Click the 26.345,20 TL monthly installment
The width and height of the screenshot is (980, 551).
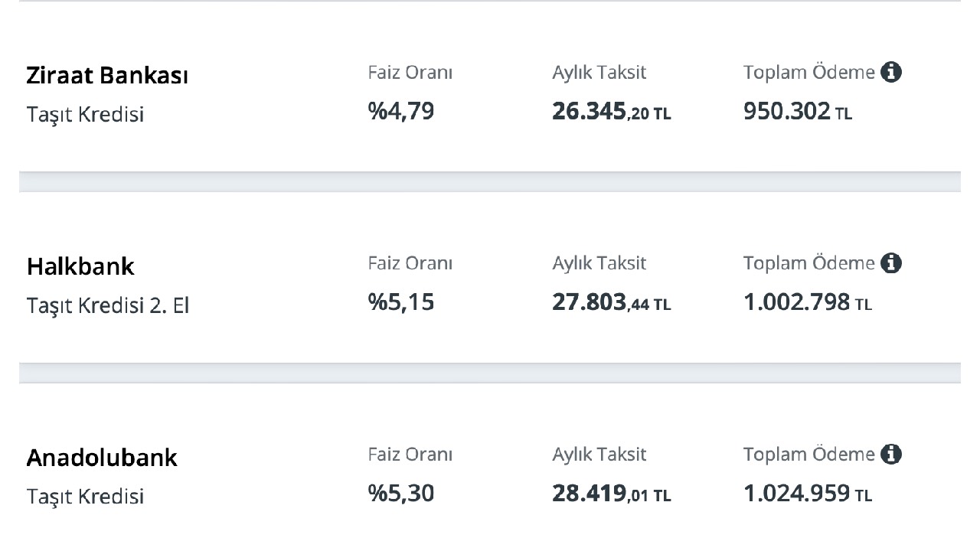pyautogui.click(x=612, y=112)
